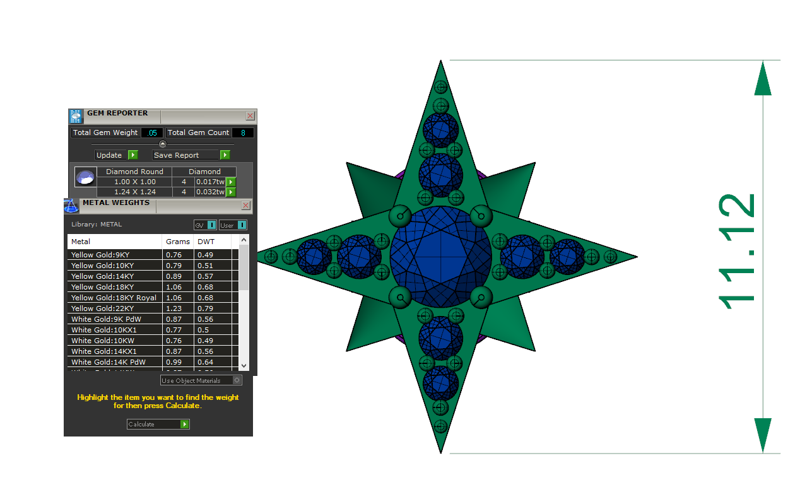Toggle the User library switch

(242, 225)
